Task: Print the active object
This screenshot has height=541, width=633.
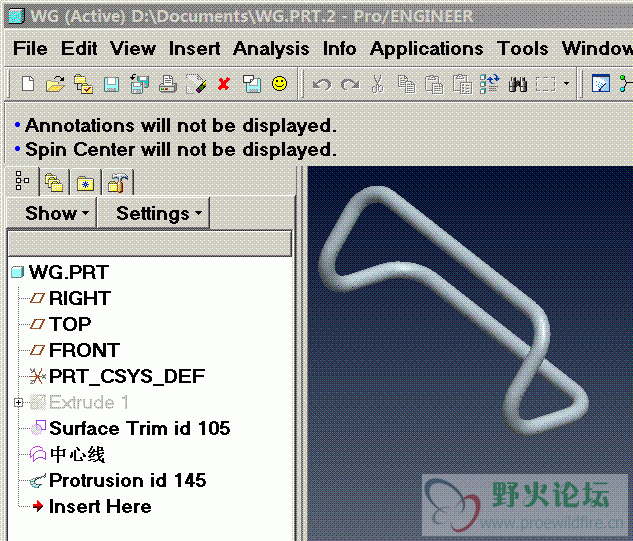Action: tap(168, 84)
